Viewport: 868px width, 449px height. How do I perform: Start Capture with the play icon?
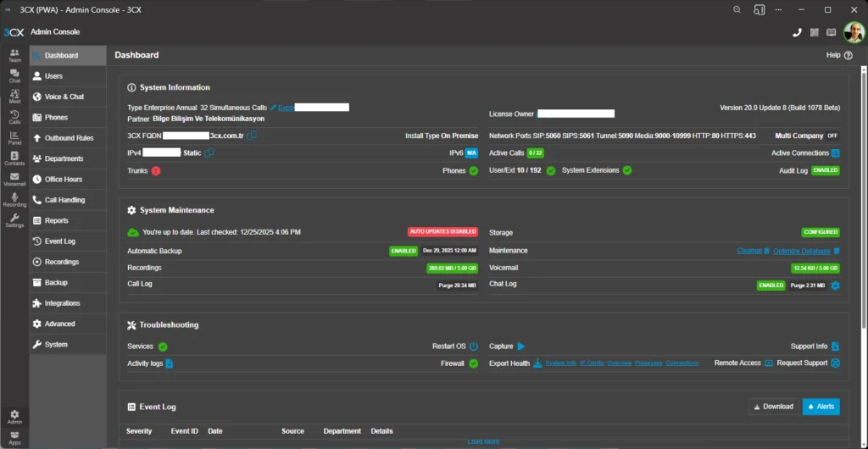[521, 346]
